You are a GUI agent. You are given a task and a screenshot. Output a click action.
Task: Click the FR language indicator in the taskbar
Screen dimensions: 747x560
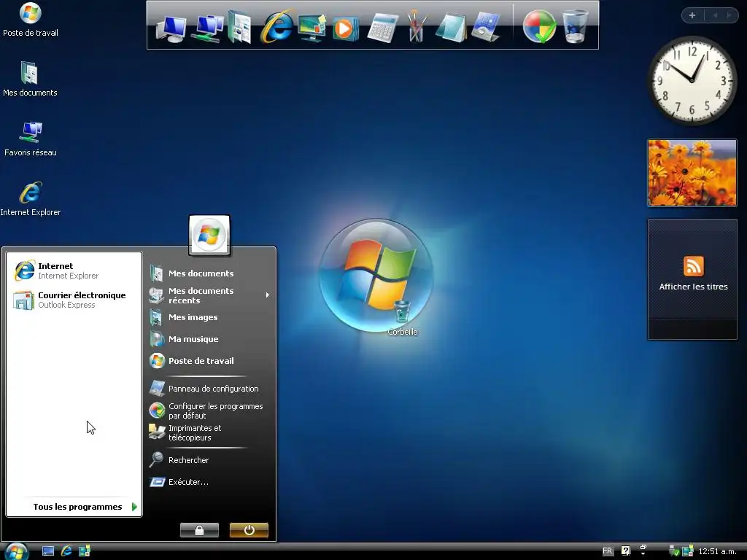[x=608, y=551]
